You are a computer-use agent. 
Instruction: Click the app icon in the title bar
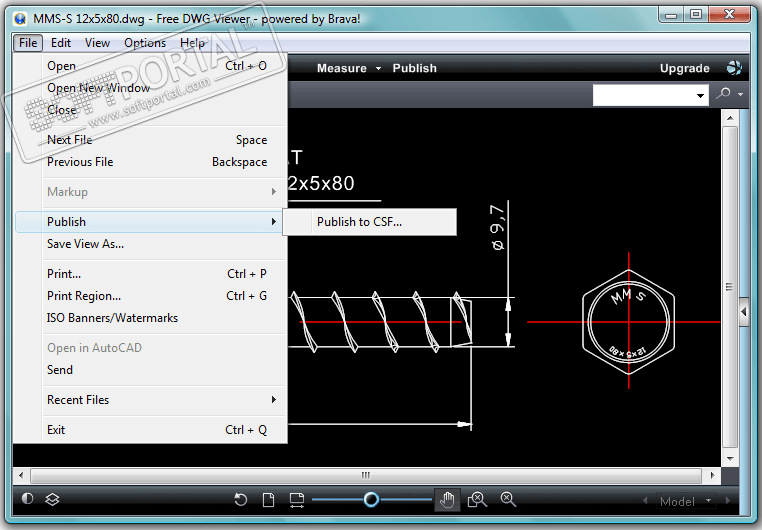[20, 19]
